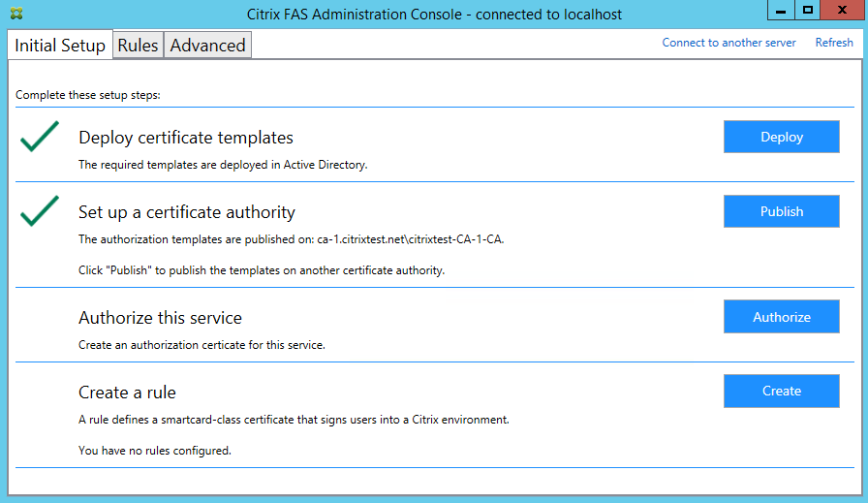Viewport: 868px width, 503px height.
Task: Select the Deploy certificate templates heading
Action: click(x=186, y=138)
